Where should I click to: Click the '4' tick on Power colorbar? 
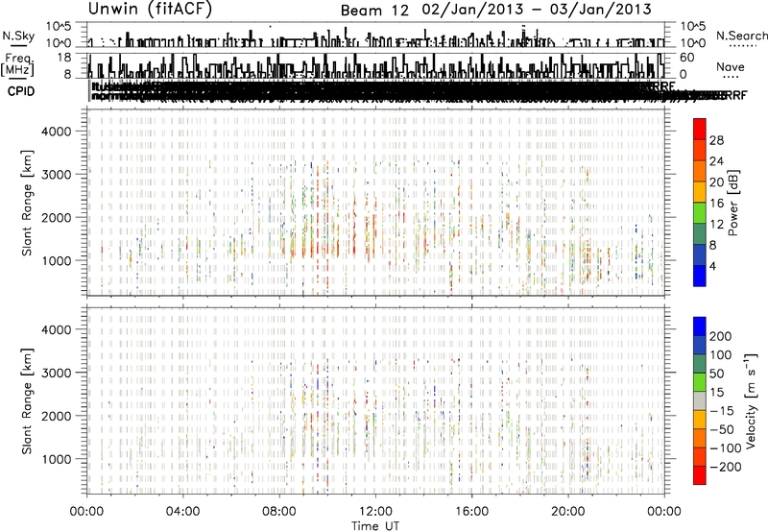pyautogui.click(x=712, y=266)
